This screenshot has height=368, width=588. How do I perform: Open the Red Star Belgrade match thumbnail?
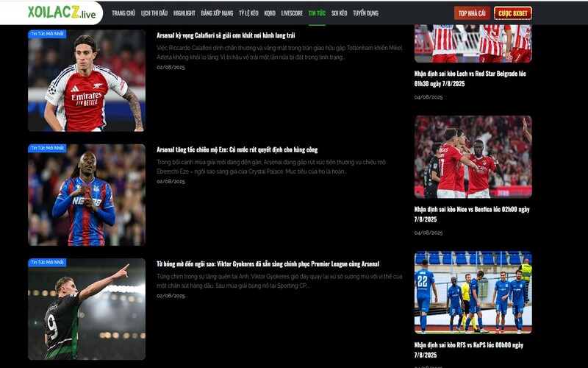pos(473,43)
